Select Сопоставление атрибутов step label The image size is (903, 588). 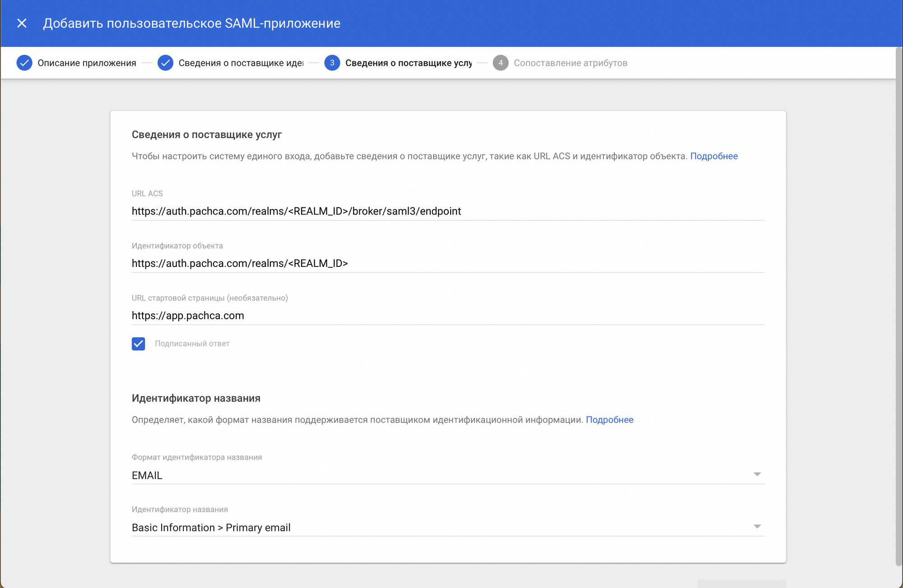(x=570, y=63)
